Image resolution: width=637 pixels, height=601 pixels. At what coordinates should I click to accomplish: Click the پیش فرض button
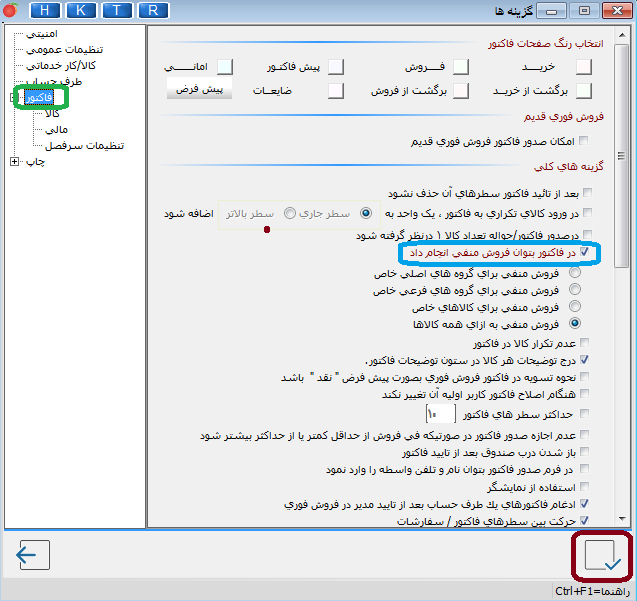pyautogui.click(x=199, y=89)
